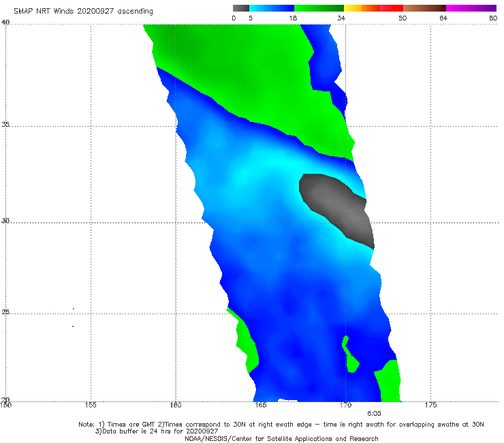Click the brown segment of the color bar
The height and width of the screenshot is (443, 504).
click(424, 8)
